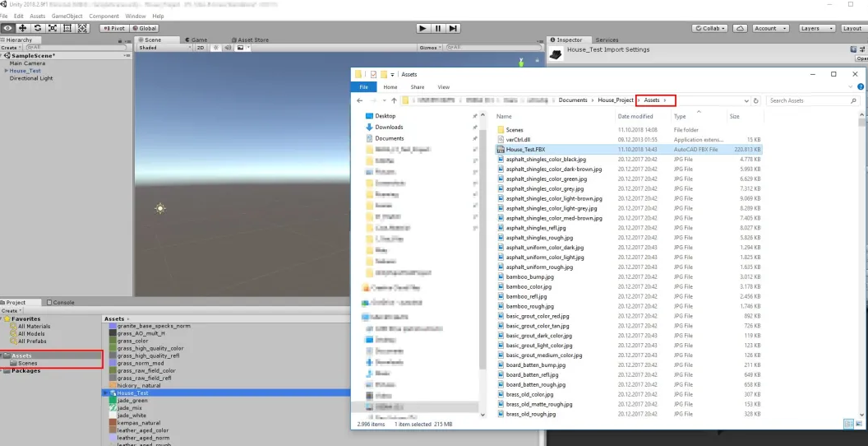Open the GameObject menu
This screenshot has height=446, width=868.
(67, 16)
